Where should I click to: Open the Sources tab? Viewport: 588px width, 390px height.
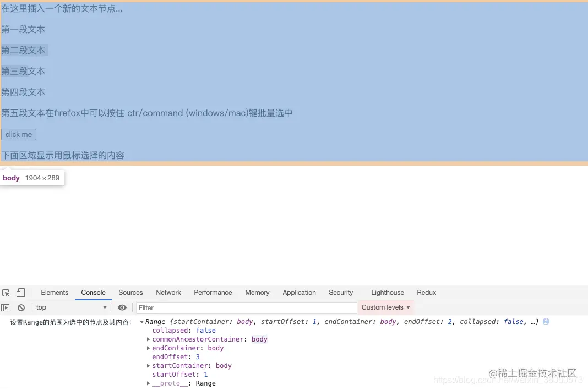[130, 293]
